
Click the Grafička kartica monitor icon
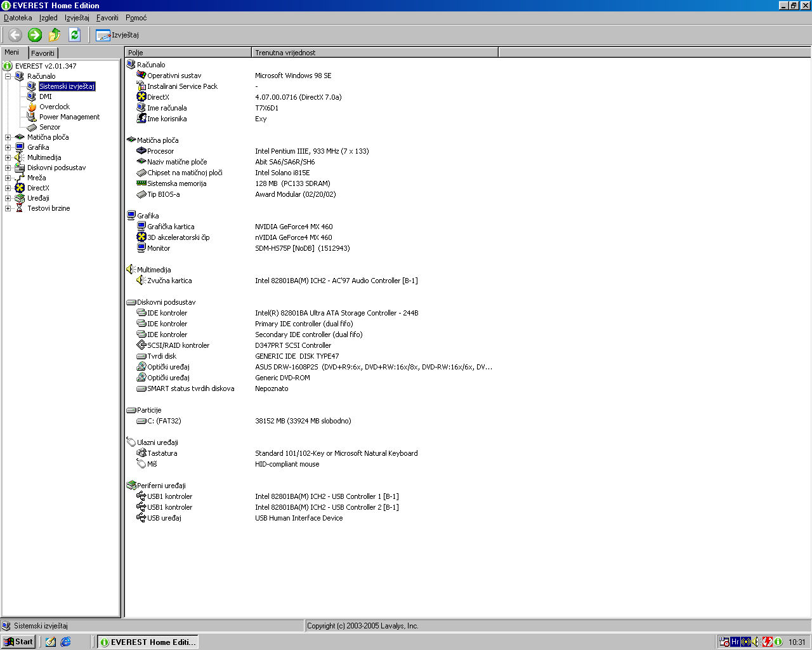tap(141, 226)
